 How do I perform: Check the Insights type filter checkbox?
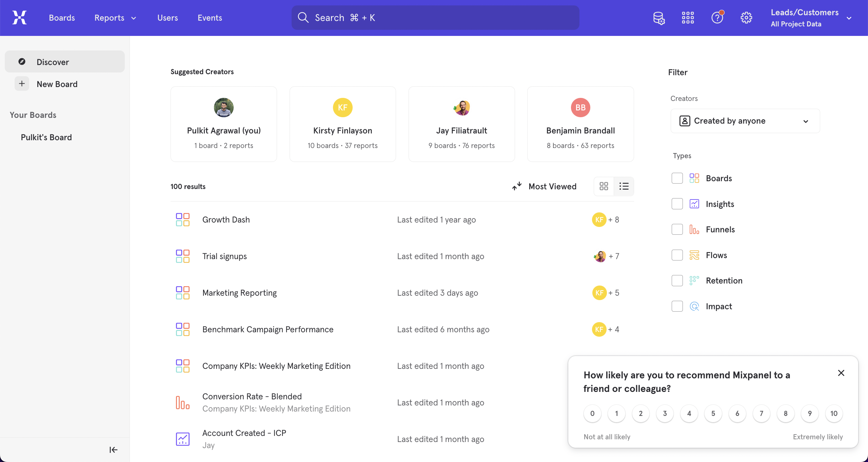point(677,204)
